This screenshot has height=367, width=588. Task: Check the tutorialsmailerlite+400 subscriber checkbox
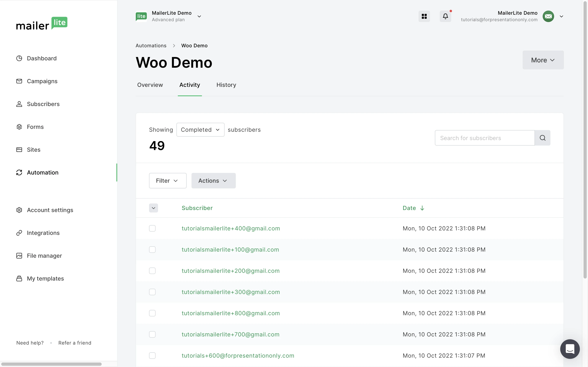coord(152,228)
